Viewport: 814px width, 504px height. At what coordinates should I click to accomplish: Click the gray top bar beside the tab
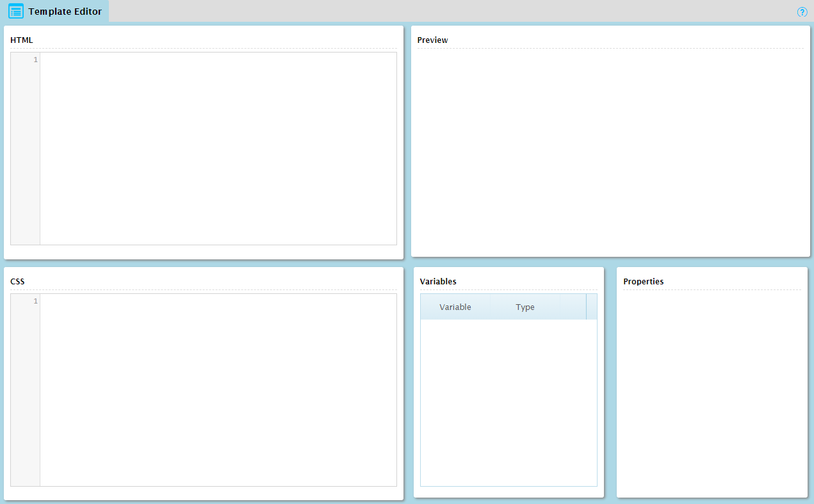384,11
